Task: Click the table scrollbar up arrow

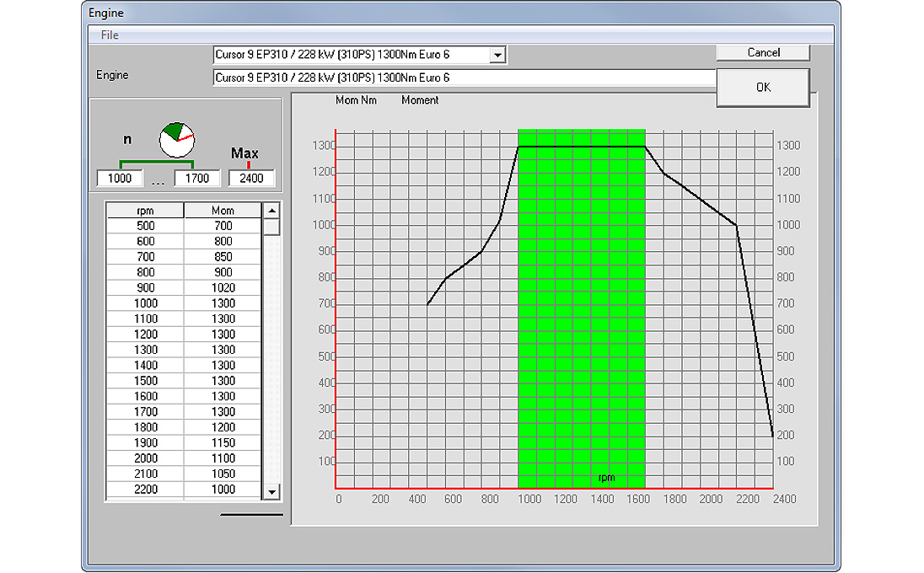Action: click(x=271, y=210)
